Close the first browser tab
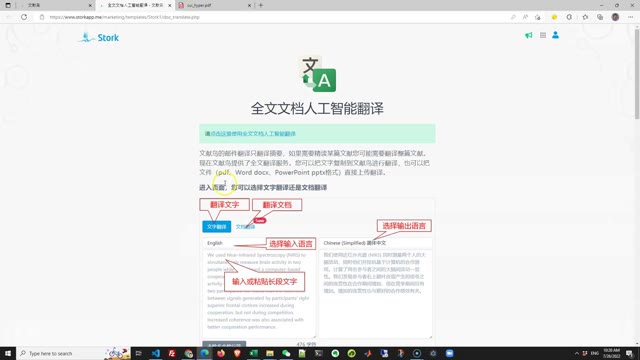This screenshot has height=360, width=640. (x=90, y=5)
